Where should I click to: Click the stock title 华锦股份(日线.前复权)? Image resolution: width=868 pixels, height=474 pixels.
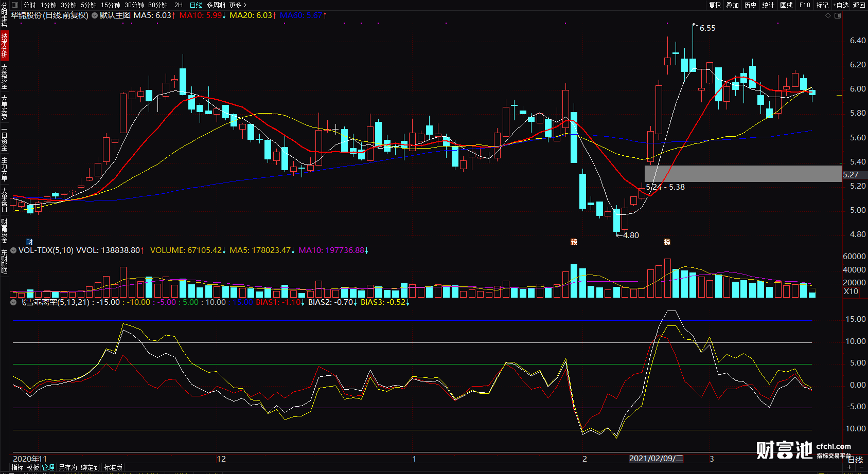coord(50,15)
